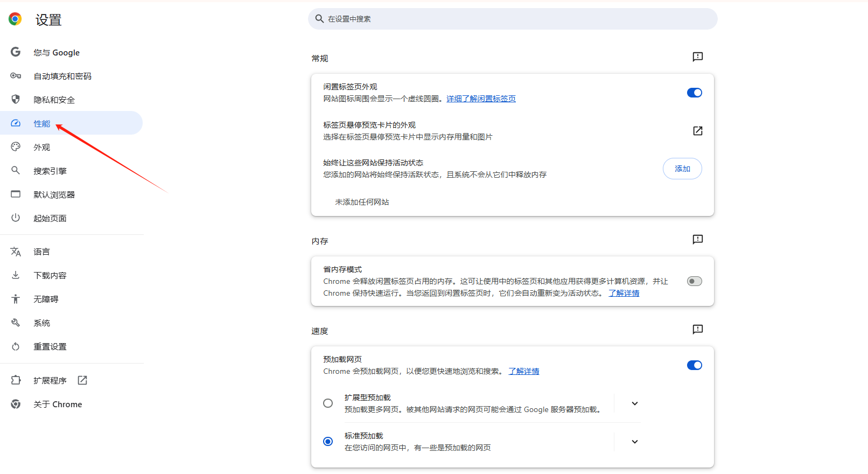Screen dimensions: 868x474
Task: Click the 添加 button for active sites
Action: click(x=682, y=169)
